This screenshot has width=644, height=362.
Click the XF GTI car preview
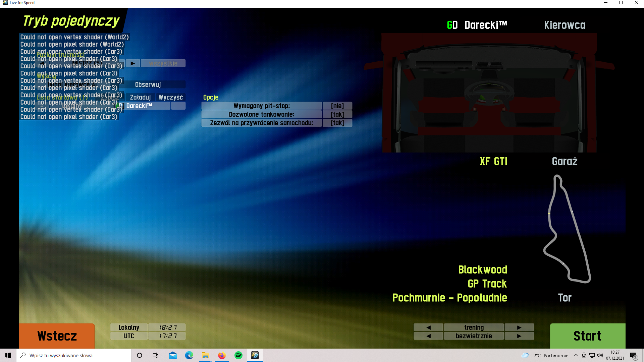coord(489,93)
